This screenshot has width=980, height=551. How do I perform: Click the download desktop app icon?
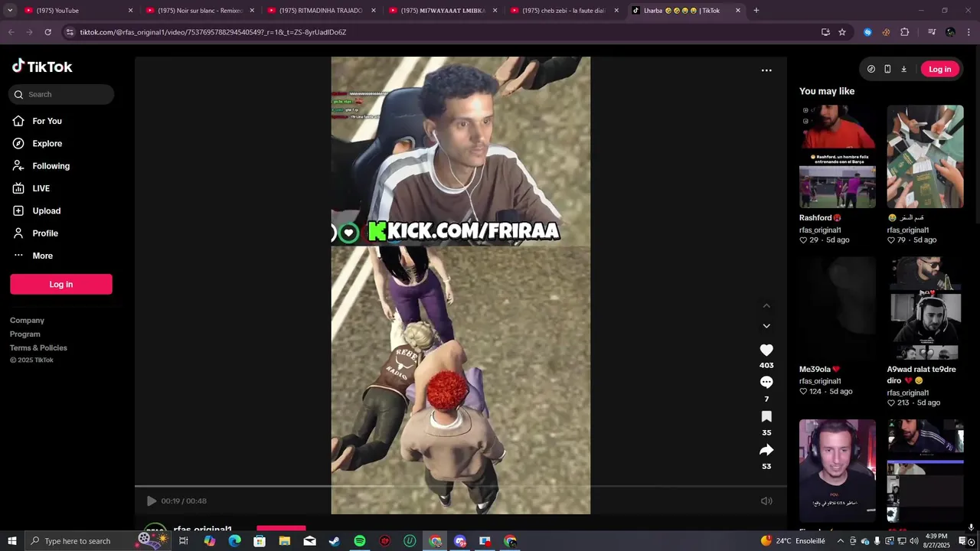[x=903, y=69]
